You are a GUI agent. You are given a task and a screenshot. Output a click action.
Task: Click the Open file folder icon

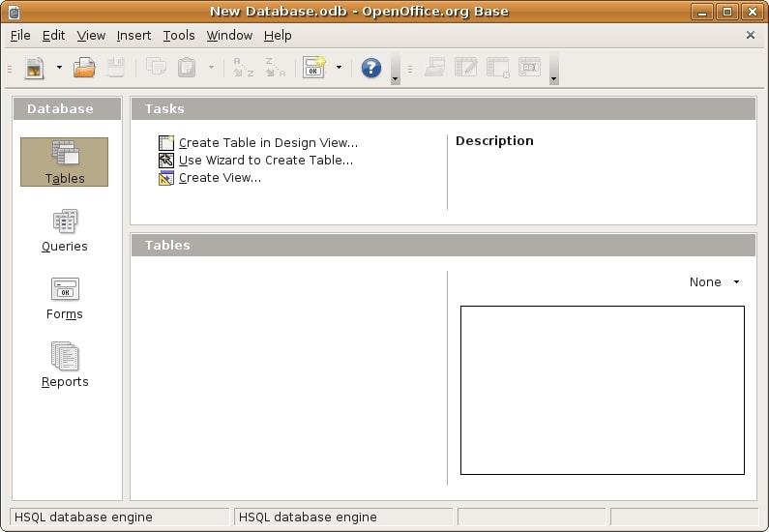click(85, 68)
